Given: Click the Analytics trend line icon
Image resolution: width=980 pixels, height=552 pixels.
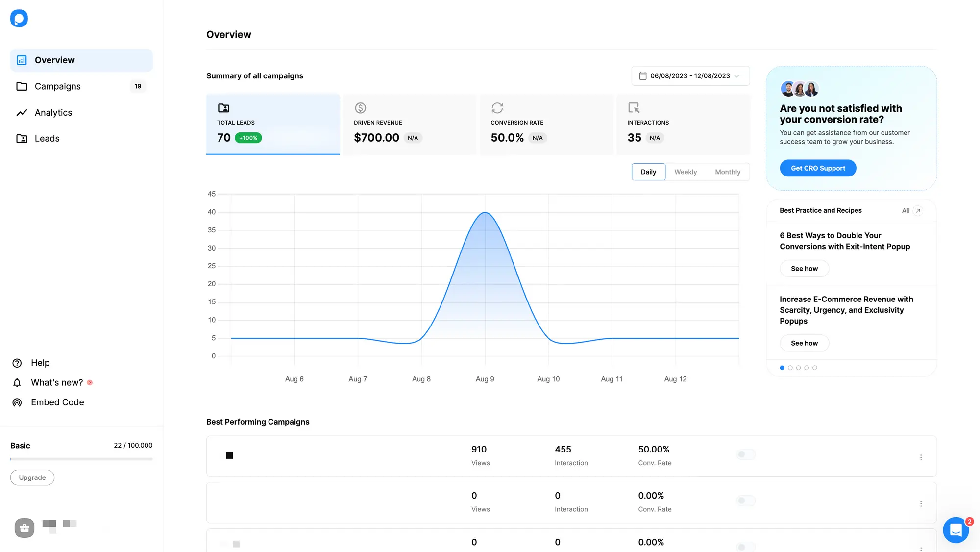Looking at the screenshot, I should (22, 113).
